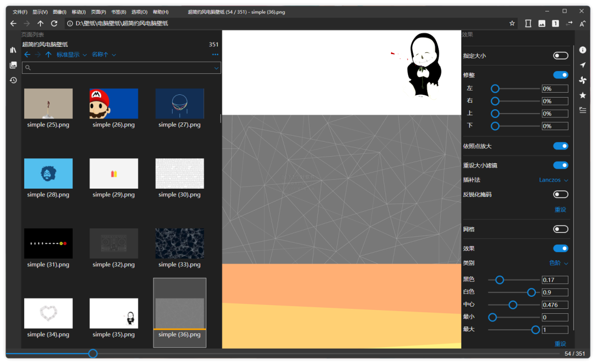Open the three-dot more menu in page list
596x364 pixels.
(215, 55)
